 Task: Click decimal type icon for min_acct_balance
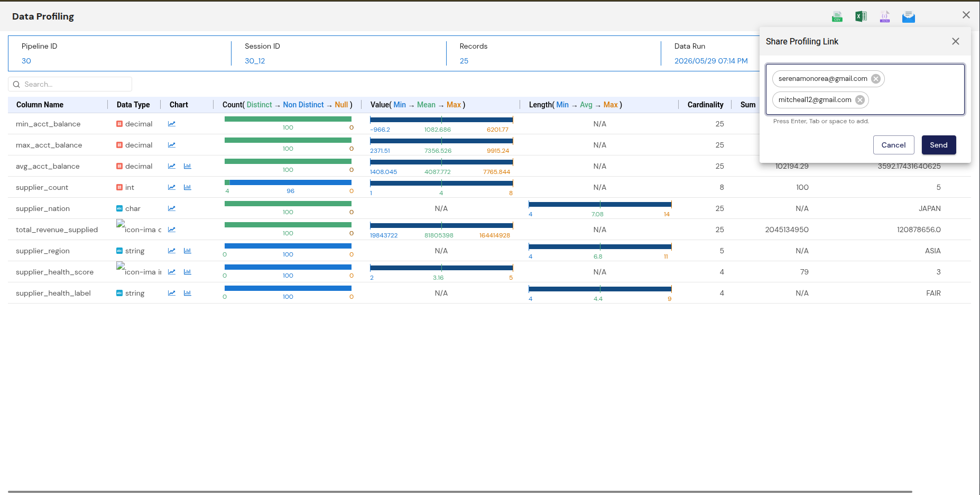pyautogui.click(x=119, y=124)
